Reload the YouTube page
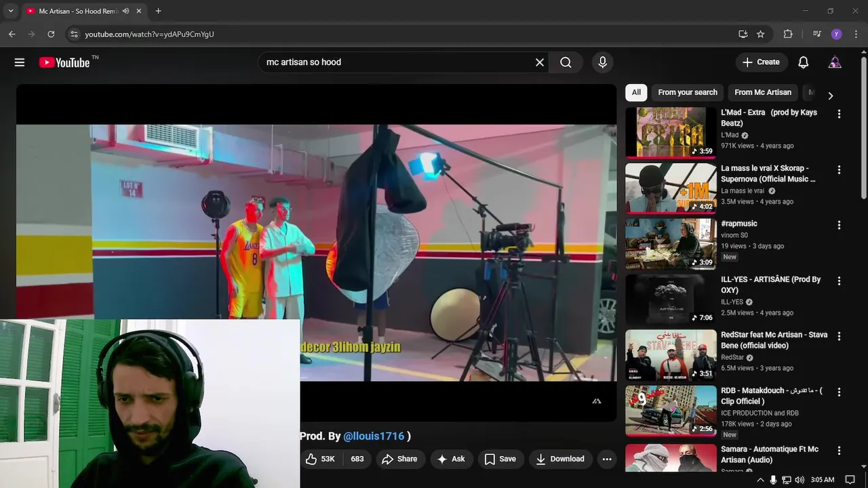Image resolution: width=868 pixels, height=488 pixels. 51,34
